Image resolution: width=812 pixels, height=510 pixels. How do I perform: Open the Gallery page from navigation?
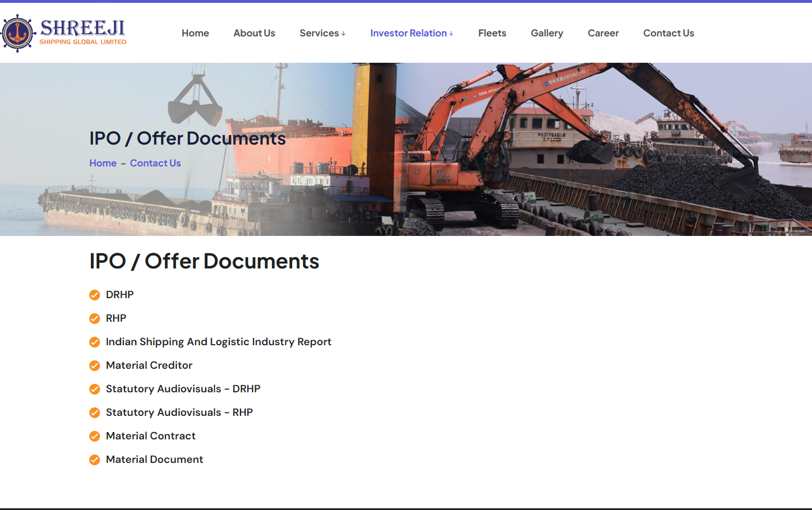click(x=547, y=33)
